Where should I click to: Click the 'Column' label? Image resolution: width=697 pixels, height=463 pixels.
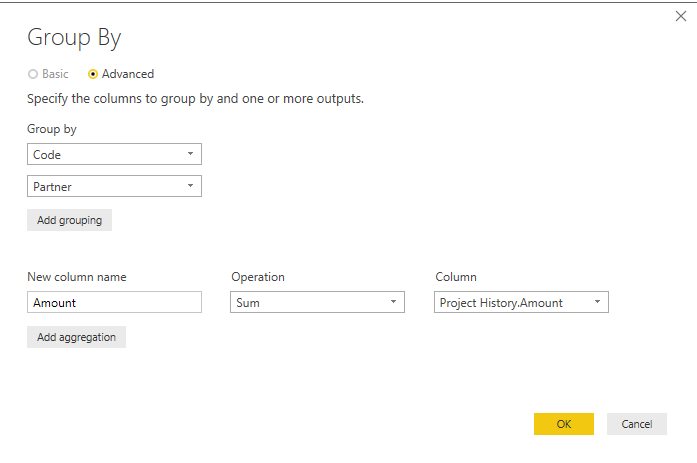[456, 277]
